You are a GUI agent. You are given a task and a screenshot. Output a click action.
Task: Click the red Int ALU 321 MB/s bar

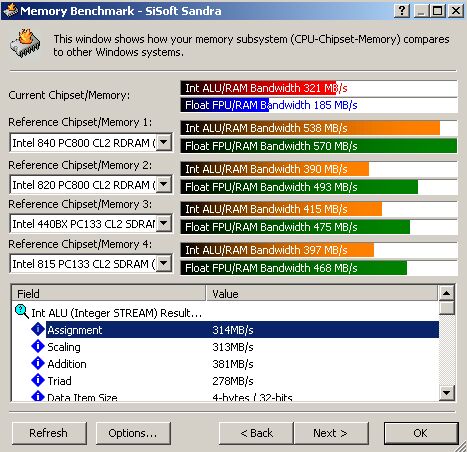[x=258, y=88]
